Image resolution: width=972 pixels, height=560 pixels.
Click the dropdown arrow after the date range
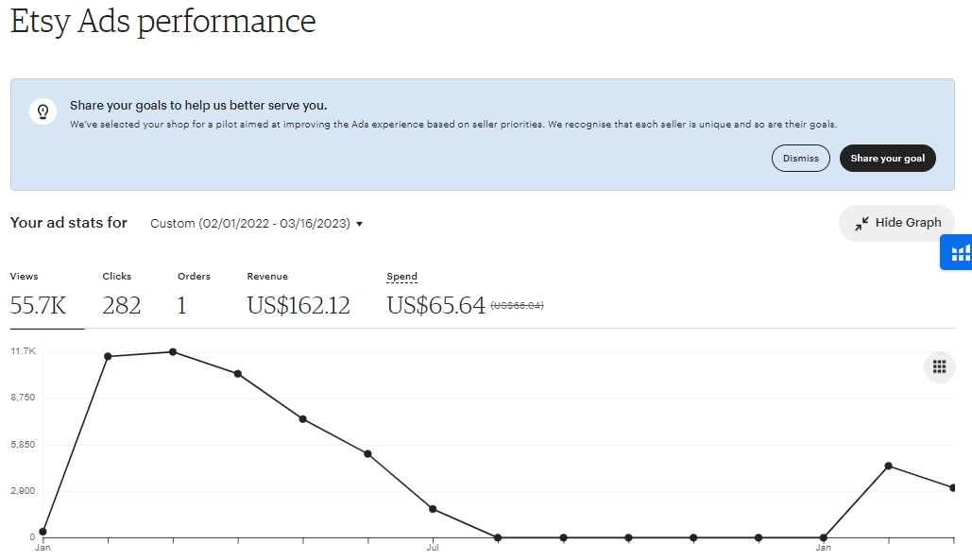click(360, 225)
